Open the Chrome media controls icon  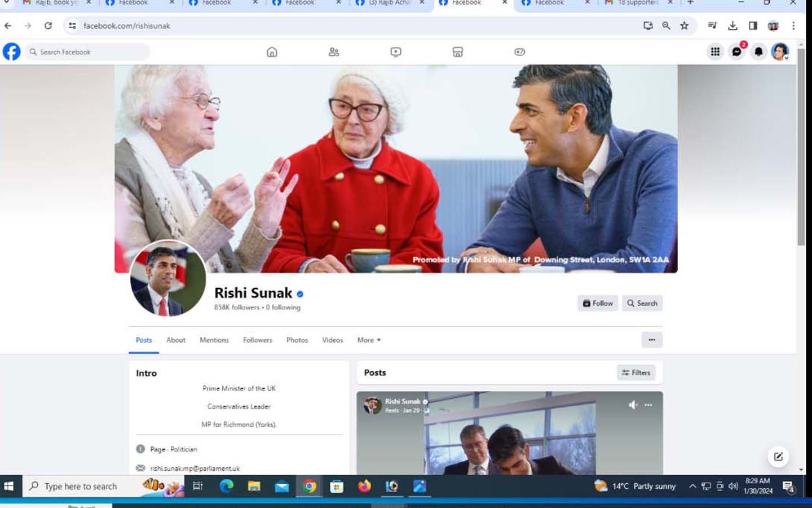[712, 25]
